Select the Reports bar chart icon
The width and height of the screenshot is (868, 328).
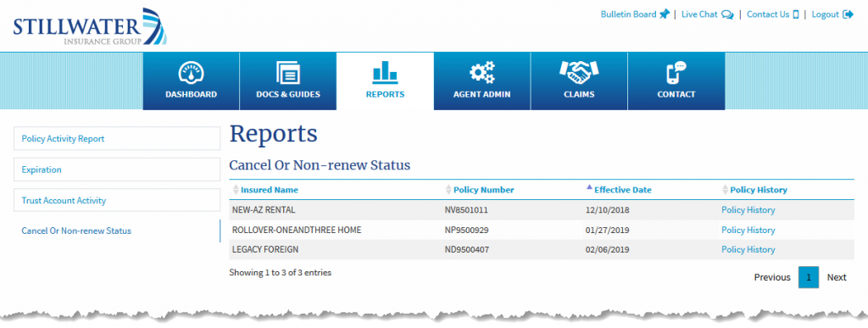click(x=385, y=72)
